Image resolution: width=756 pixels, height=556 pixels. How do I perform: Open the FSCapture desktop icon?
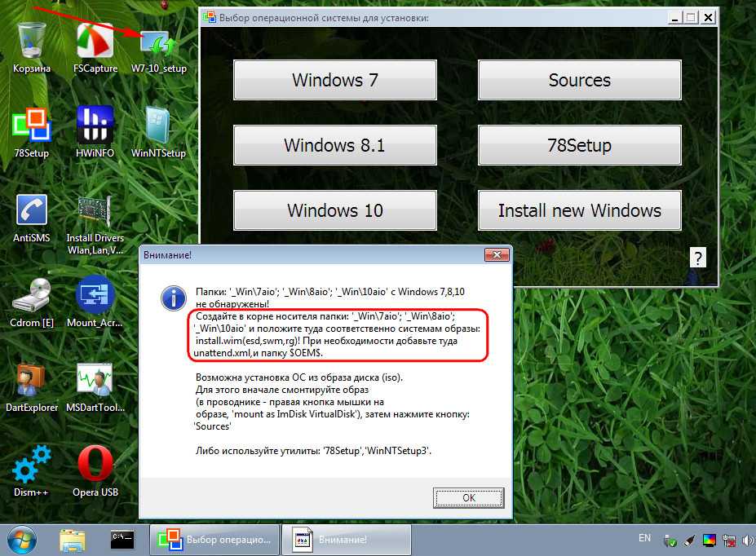95,43
